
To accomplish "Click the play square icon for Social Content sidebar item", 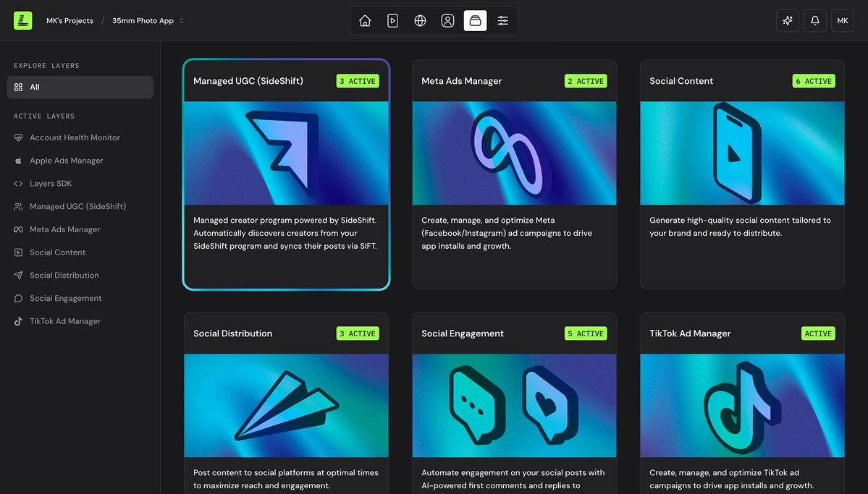I will [x=18, y=252].
